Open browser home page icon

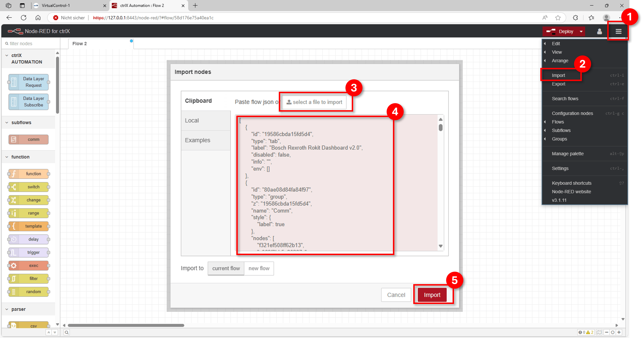[38, 17]
